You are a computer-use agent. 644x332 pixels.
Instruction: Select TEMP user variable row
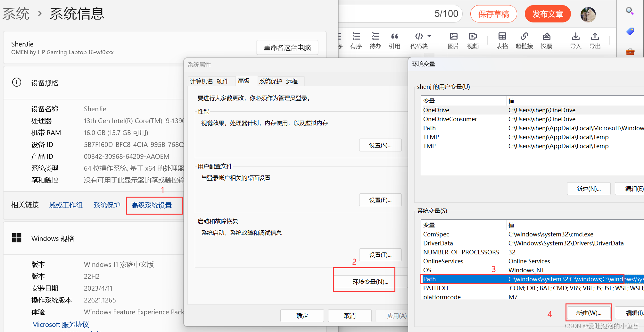[533, 137]
